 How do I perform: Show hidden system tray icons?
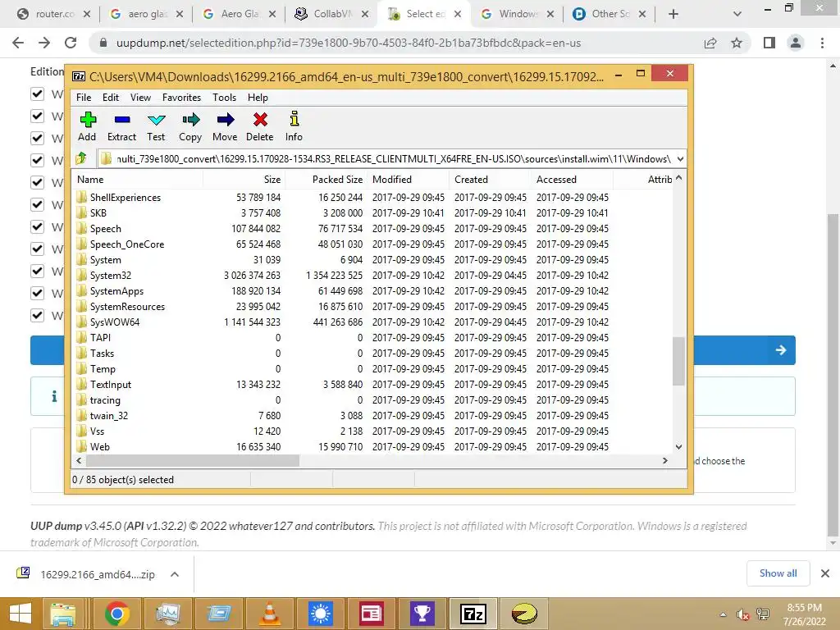point(724,614)
